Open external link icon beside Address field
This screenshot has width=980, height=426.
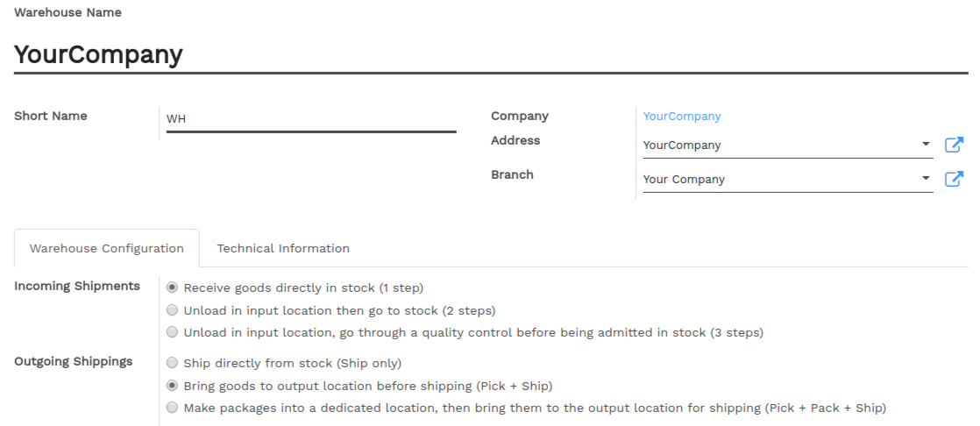[x=953, y=145]
